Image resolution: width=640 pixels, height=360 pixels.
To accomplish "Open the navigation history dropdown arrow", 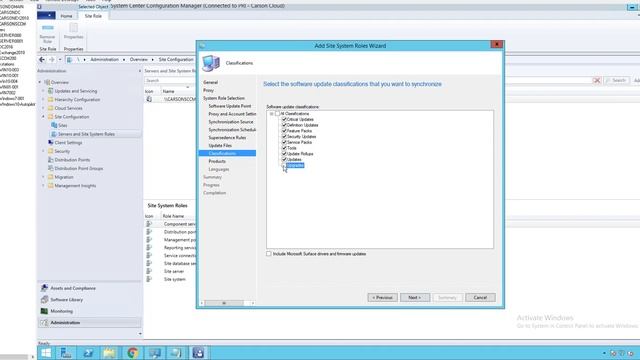I will pos(60,60).
